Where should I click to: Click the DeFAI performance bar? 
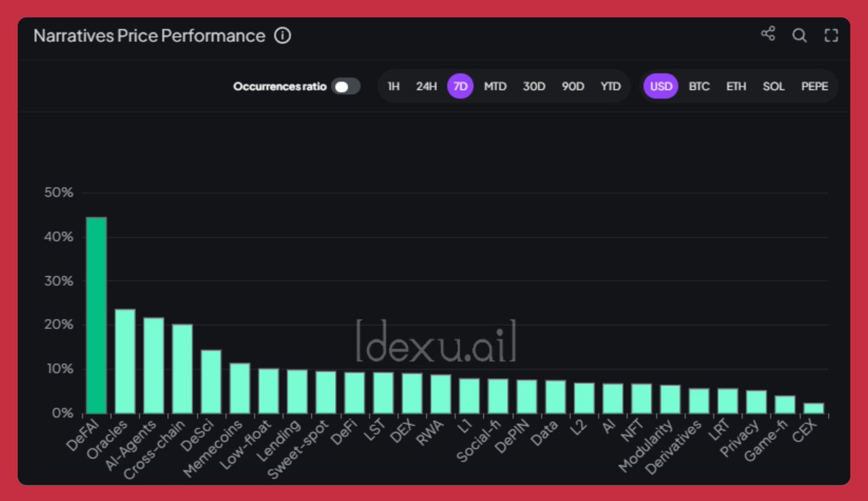(96, 311)
